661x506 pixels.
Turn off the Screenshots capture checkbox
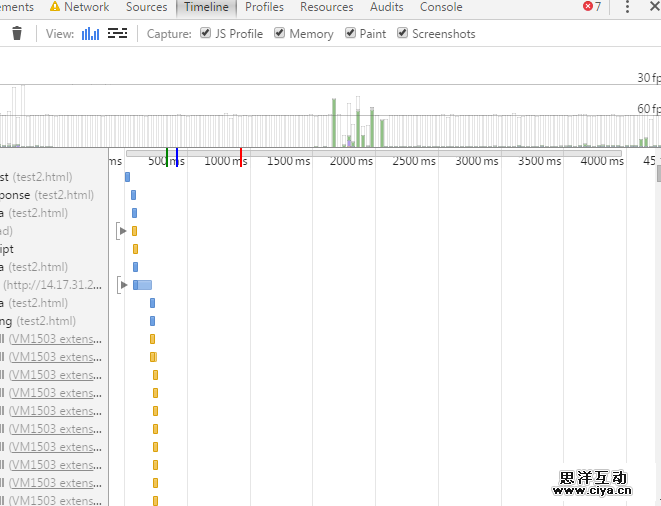pyautogui.click(x=403, y=33)
